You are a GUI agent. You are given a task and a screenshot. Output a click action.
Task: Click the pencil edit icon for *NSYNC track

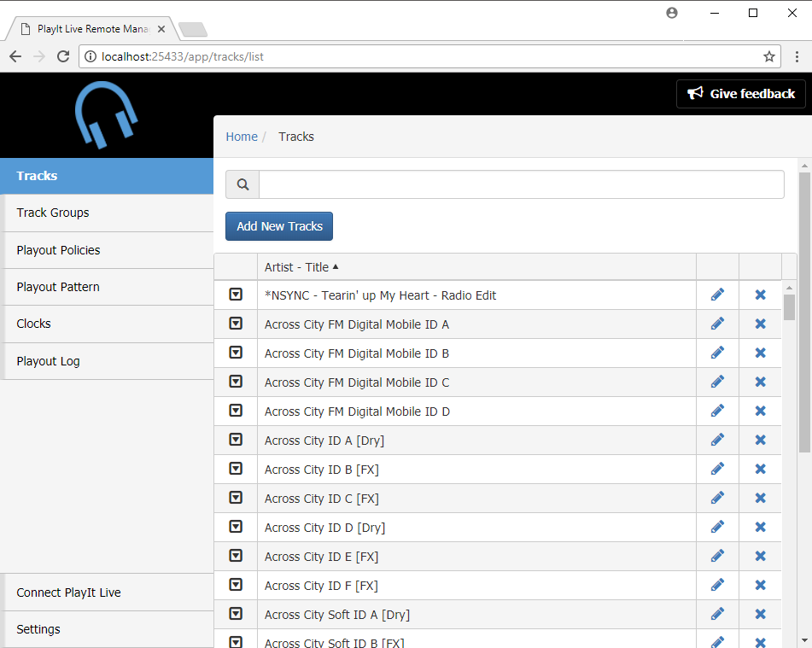coord(717,295)
